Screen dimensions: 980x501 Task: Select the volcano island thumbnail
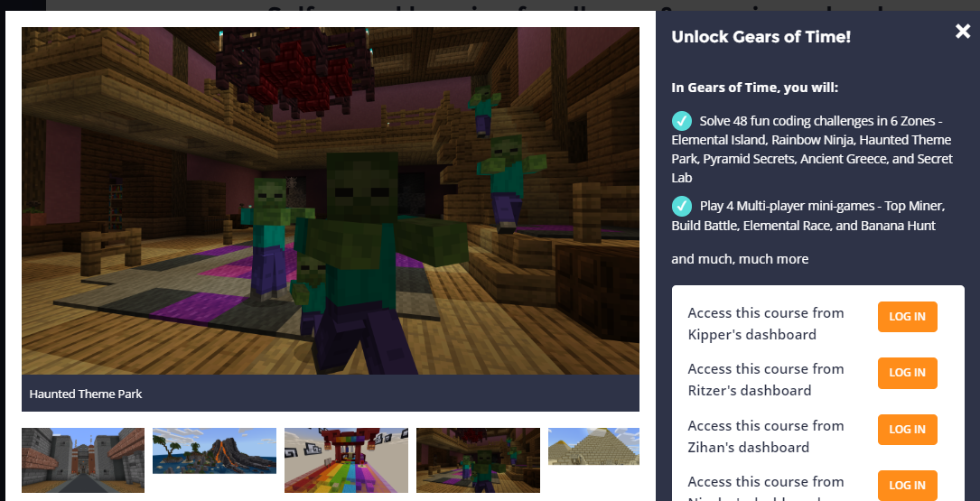[214, 451]
